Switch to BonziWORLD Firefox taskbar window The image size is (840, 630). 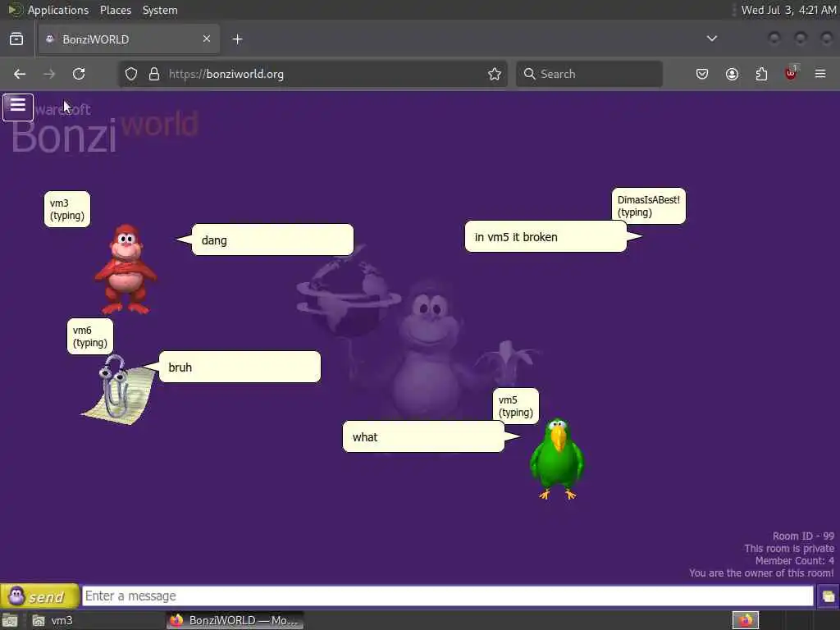(x=235, y=620)
